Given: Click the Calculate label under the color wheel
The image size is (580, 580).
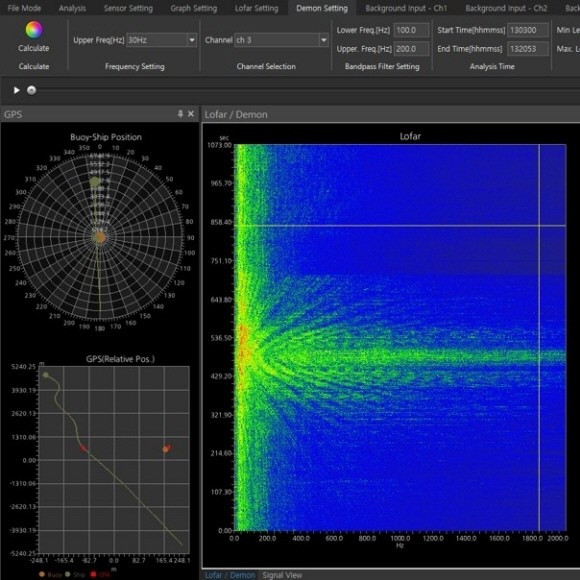Looking at the screenshot, I should point(34,48).
